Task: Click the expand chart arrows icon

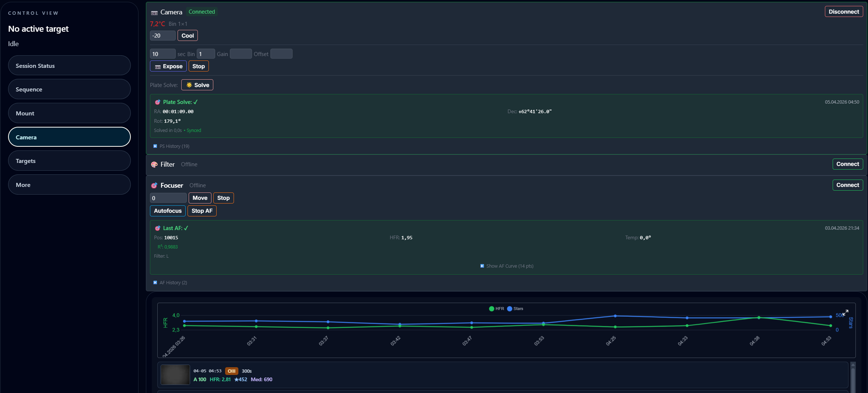Action: pyautogui.click(x=846, y=312)
